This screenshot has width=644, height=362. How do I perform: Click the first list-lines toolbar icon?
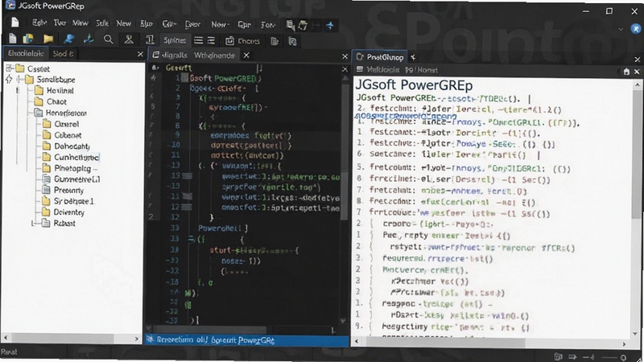click(198, 40)
